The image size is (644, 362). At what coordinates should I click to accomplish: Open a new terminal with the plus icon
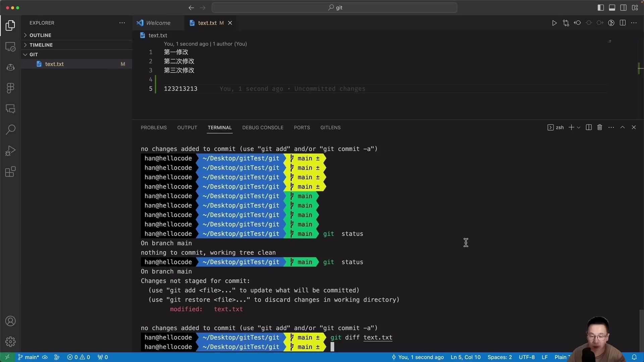click(572, 127)
